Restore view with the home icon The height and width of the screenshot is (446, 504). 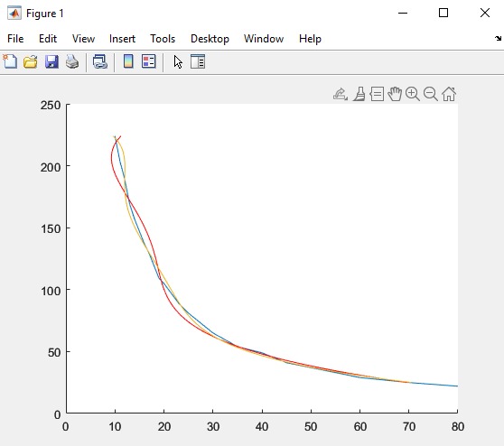[x=449, y=94]
